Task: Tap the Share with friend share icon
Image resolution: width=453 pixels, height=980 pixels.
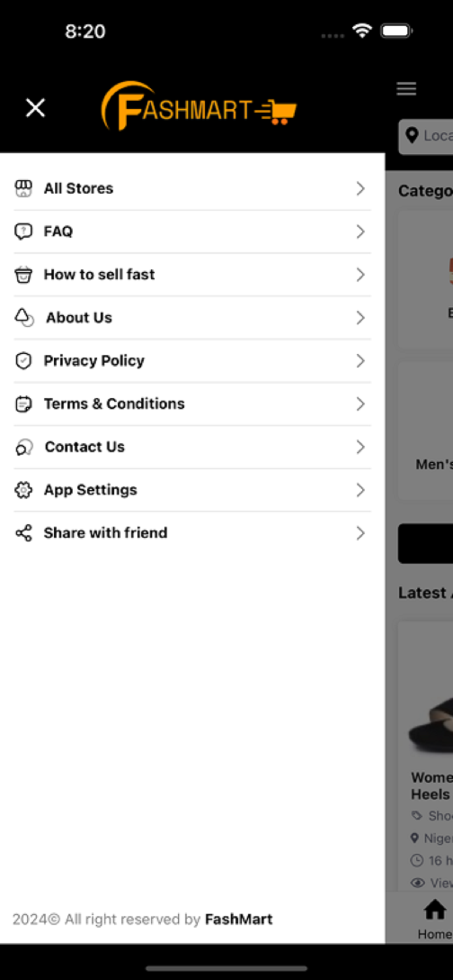Action: 24,533
